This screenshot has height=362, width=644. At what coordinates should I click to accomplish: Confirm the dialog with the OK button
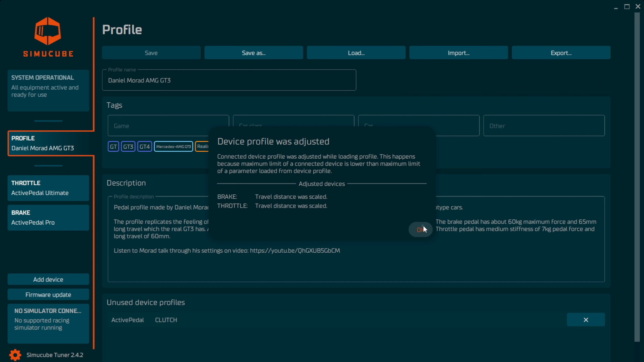click(420, 229)
